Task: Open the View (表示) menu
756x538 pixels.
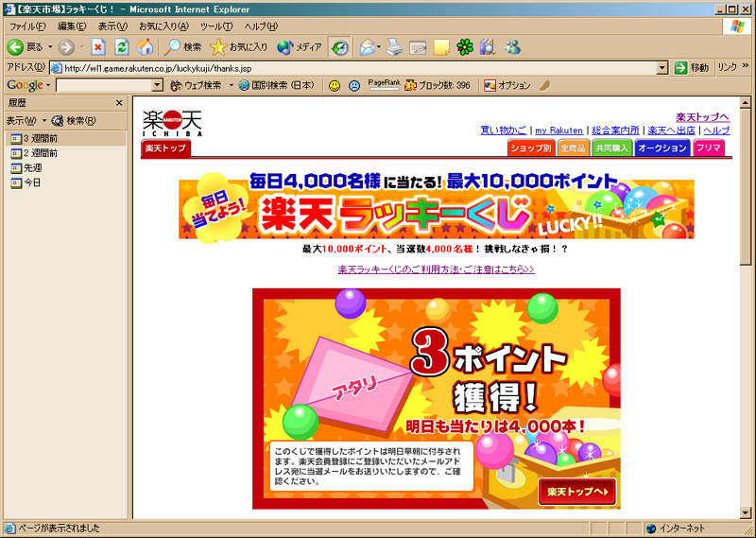Action: (x=112, y=26)
